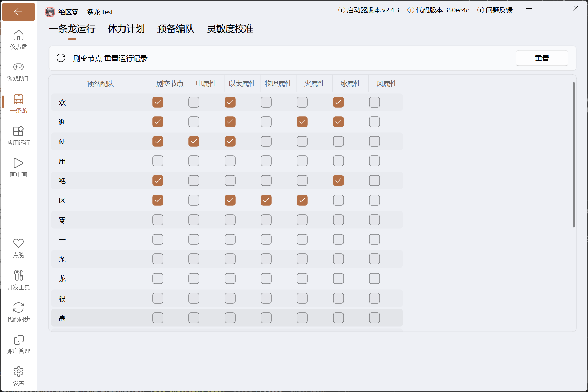Screen dimensions: 588x392
Task: Select the 欢 team row name
Action: tap(62, 102)
